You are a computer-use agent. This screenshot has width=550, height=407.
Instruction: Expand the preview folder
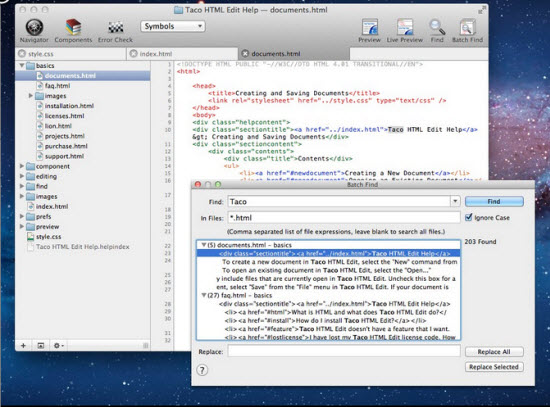[x=22, y=226]
